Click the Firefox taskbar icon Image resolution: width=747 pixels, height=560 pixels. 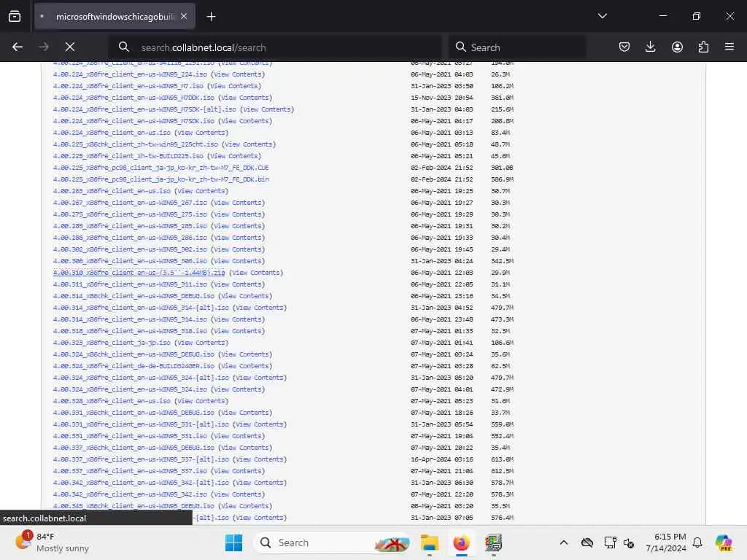tap(461, 542)
